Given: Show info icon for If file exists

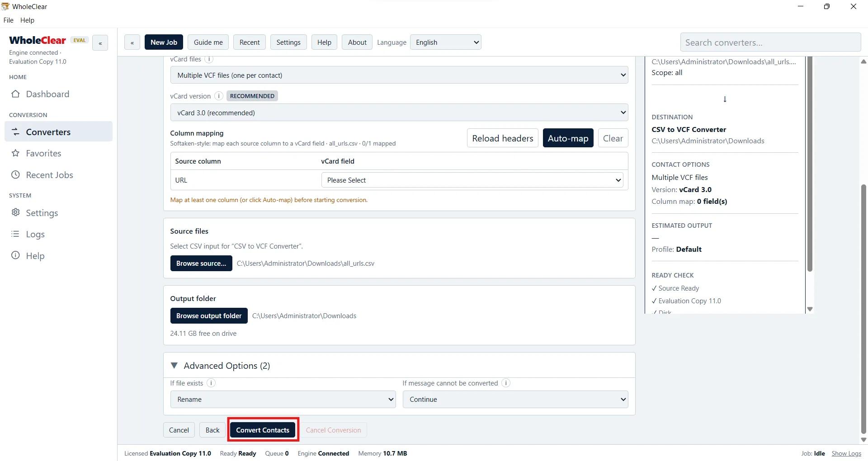Looking at the screenshot, I should coord(211,383).
